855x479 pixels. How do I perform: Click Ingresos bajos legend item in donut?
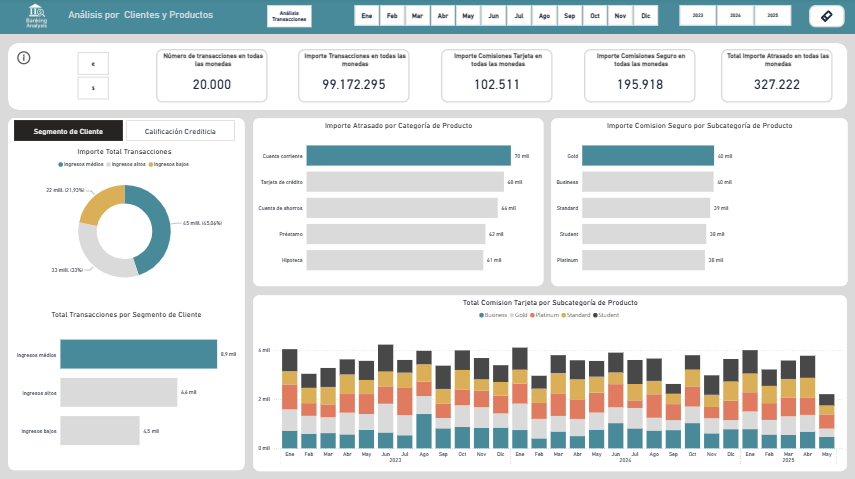tap(168, 164)
